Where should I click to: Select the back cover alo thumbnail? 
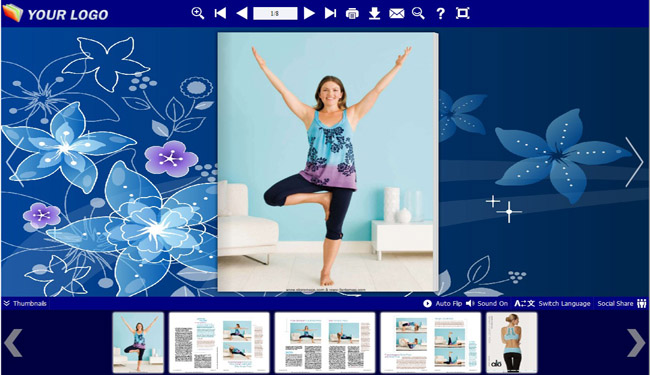(x=512, y=343)
